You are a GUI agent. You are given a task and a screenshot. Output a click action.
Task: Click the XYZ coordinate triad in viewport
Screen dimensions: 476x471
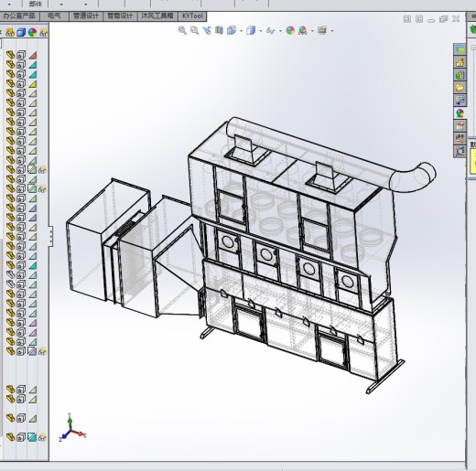pos(72,427)
